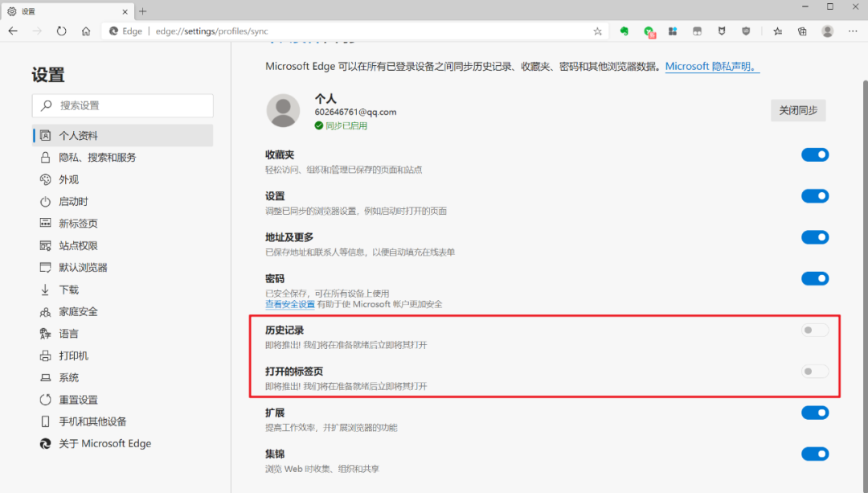Click the 设置 page heading in sidebar
Image resolution: width=868 pixels, height=493 pixels.
point(48,75)
